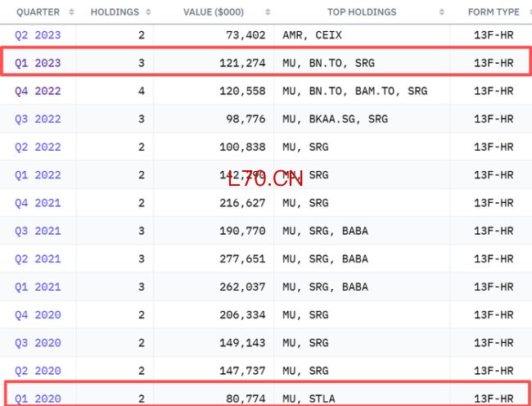
Task: Open the Q3 2022 quarter link
Action: tap(38, 119)
